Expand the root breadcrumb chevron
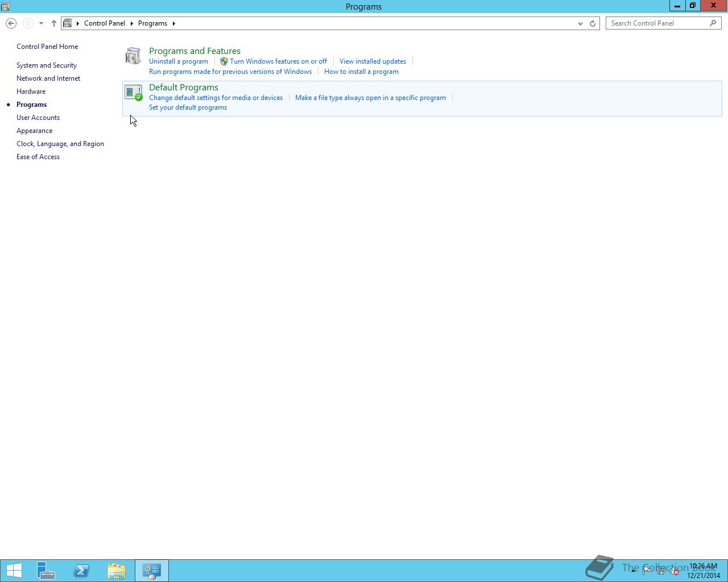 [x=78, y=23]
